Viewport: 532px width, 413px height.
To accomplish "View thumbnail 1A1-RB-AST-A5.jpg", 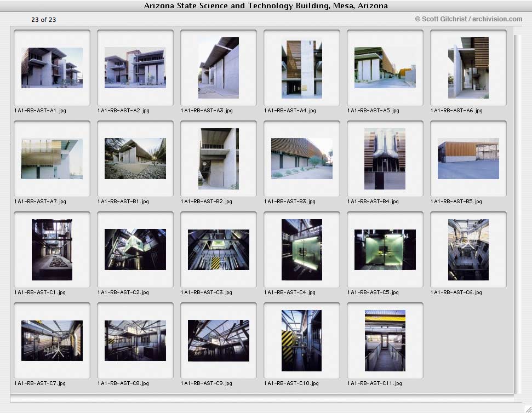I will pyautogui.click(x=385, y=68).
